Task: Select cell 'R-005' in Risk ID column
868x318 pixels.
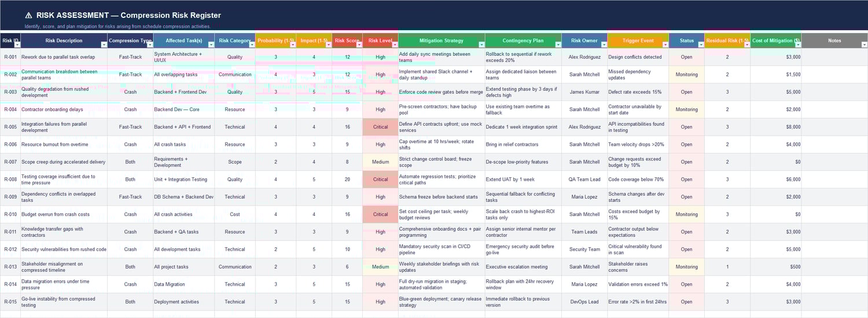Action: (x=10, y=127)
